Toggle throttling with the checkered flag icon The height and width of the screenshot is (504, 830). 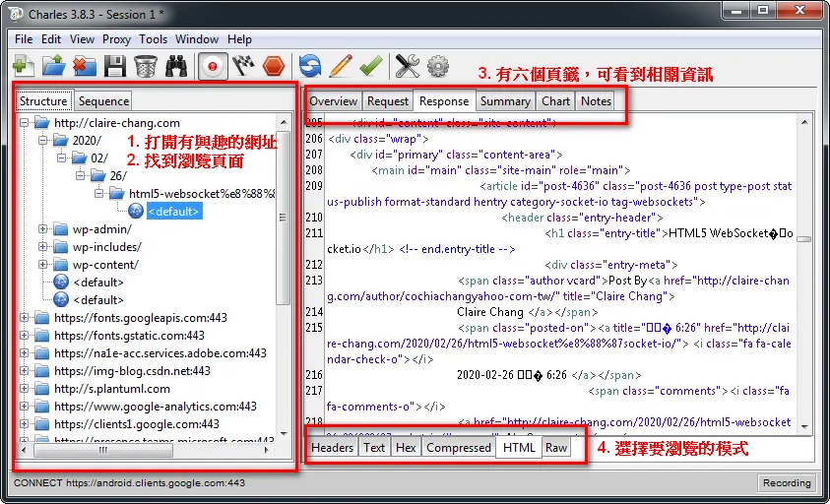pos(243,67)
